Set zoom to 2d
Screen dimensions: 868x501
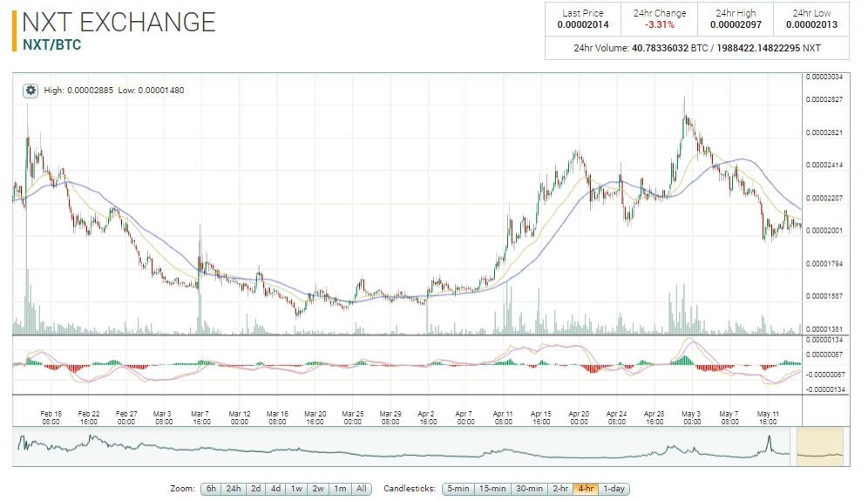coord(255,489)
